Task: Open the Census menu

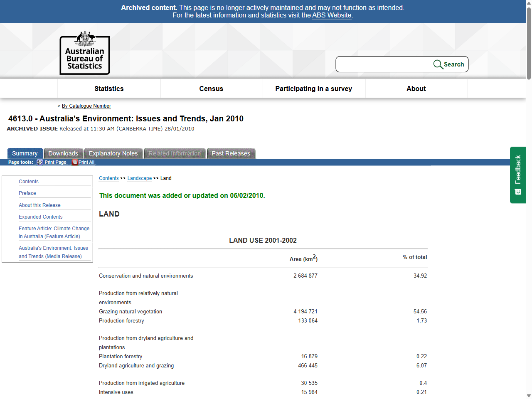Action: click(211, 89)
